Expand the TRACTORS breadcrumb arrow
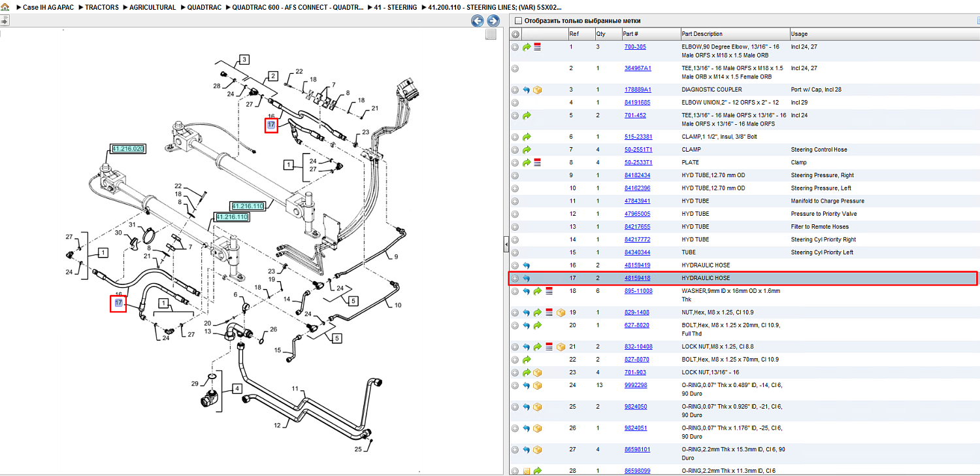The width and height of the screenshot is (980, 476). coord(80,7)
